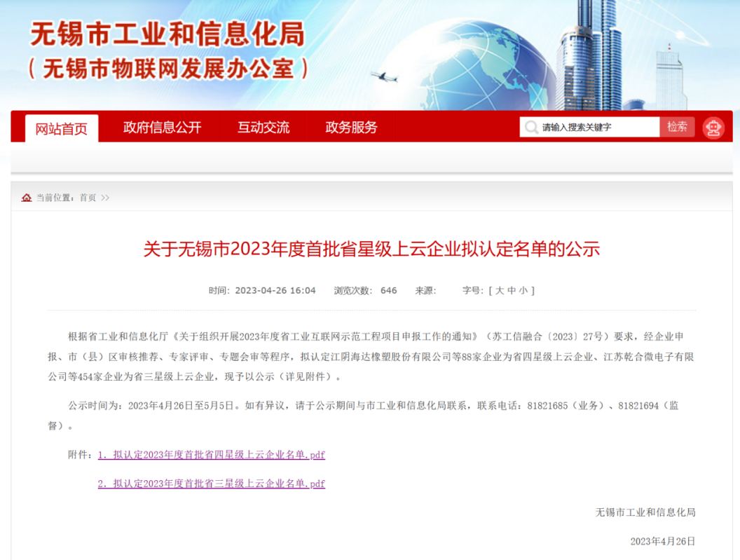
Task: Set font size to 大
Action: (500, 290)
